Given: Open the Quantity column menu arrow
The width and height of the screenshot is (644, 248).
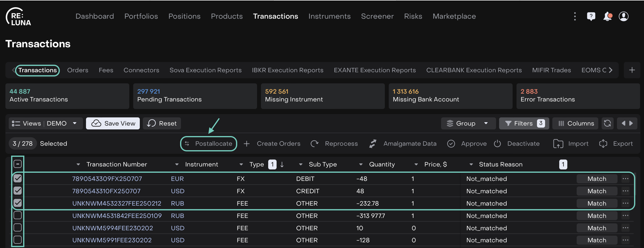Looking at the screenshot, I should coord(361,164).
